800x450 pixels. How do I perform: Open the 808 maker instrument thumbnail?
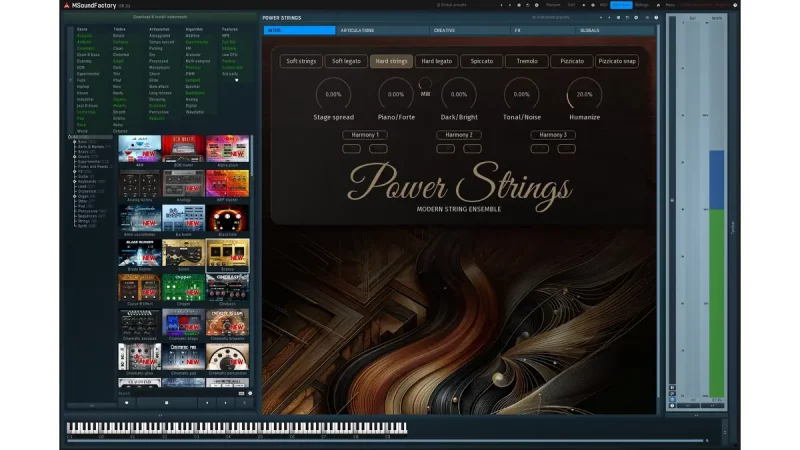click(x=183, y=149)
